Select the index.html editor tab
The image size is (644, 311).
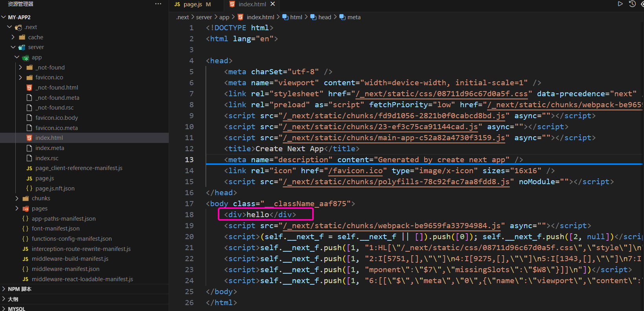(252, 4)
